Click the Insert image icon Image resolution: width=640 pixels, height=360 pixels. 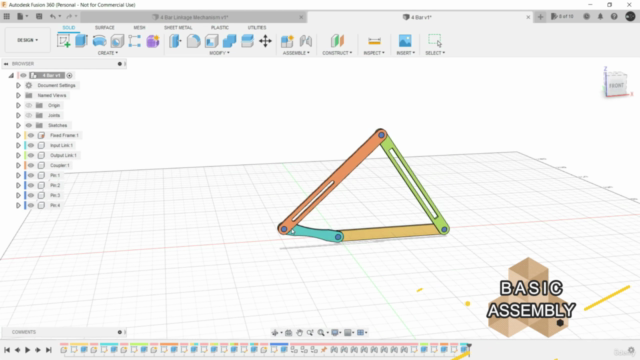[405, 41]
